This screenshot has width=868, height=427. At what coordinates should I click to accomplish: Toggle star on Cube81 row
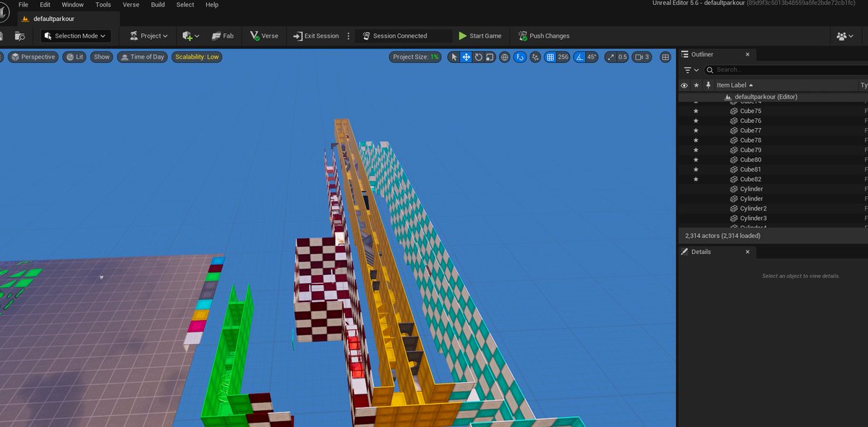(696, 169)
